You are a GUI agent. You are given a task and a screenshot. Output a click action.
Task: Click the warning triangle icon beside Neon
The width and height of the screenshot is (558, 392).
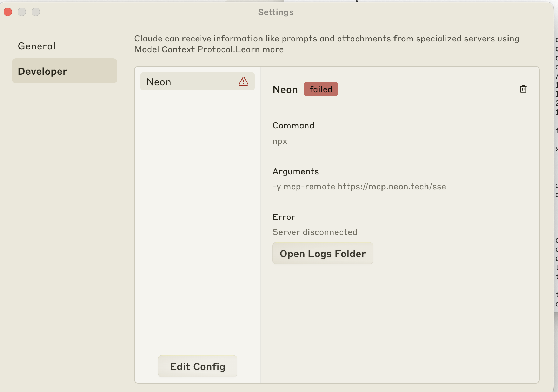244,81
